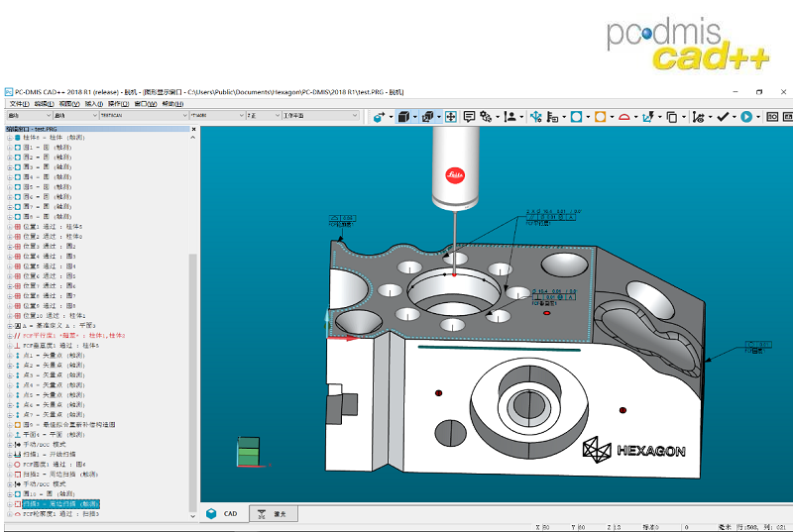Screen dimensions: 793x532
Task: Click the perpendicularity FCF label in graphics view
Action: coord(554,297)
